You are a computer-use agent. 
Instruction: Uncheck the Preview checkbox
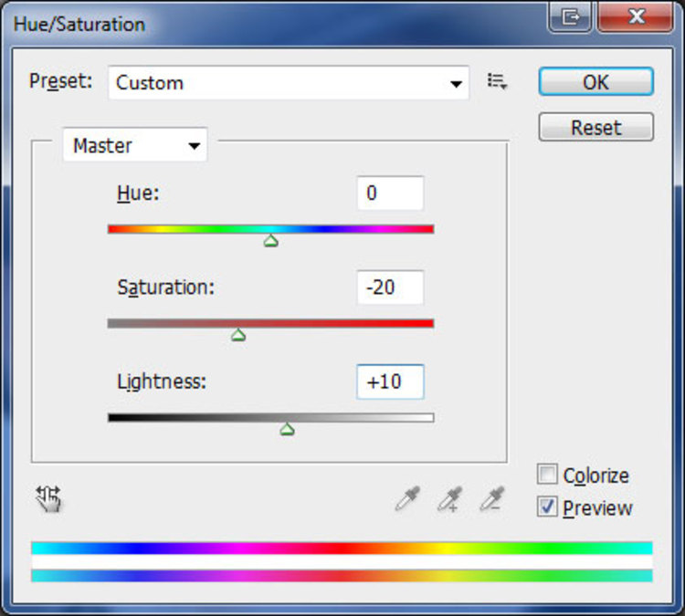pos(547,507)
